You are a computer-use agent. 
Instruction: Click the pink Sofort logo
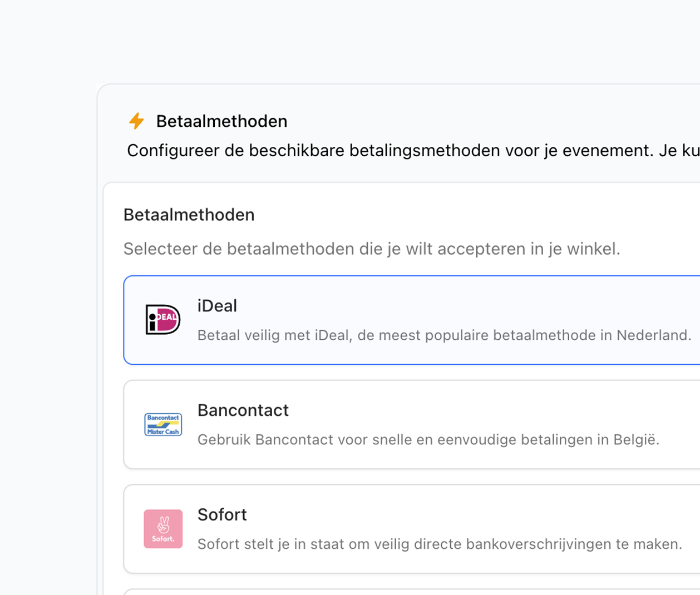pos(162,529)
